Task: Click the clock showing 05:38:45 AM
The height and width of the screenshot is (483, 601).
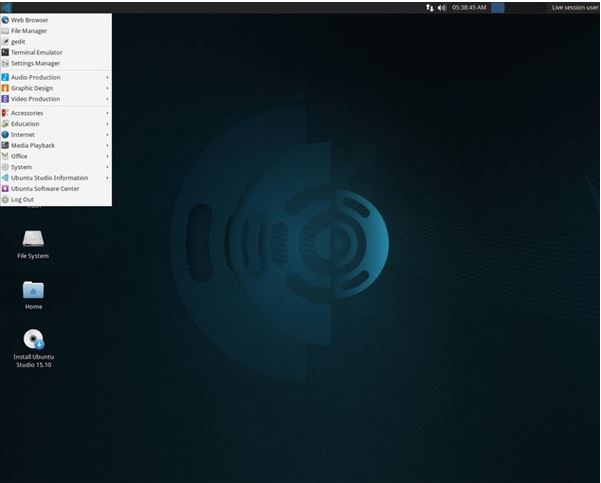Action: coord(469,7)
